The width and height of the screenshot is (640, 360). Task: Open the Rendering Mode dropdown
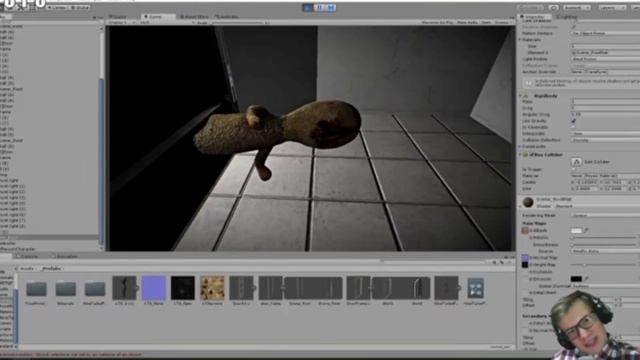tap(605, 215)
